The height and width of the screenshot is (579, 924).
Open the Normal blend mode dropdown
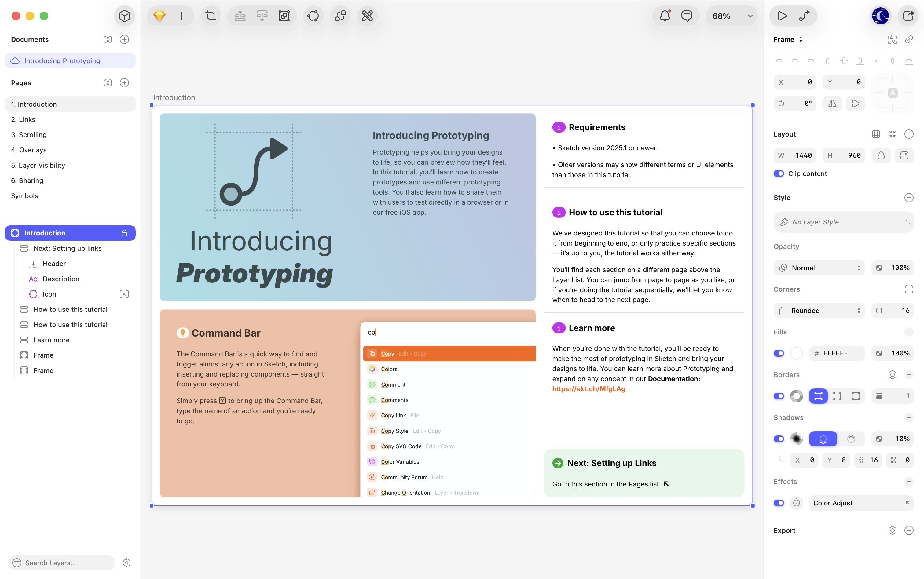click(x=820, y=268)
